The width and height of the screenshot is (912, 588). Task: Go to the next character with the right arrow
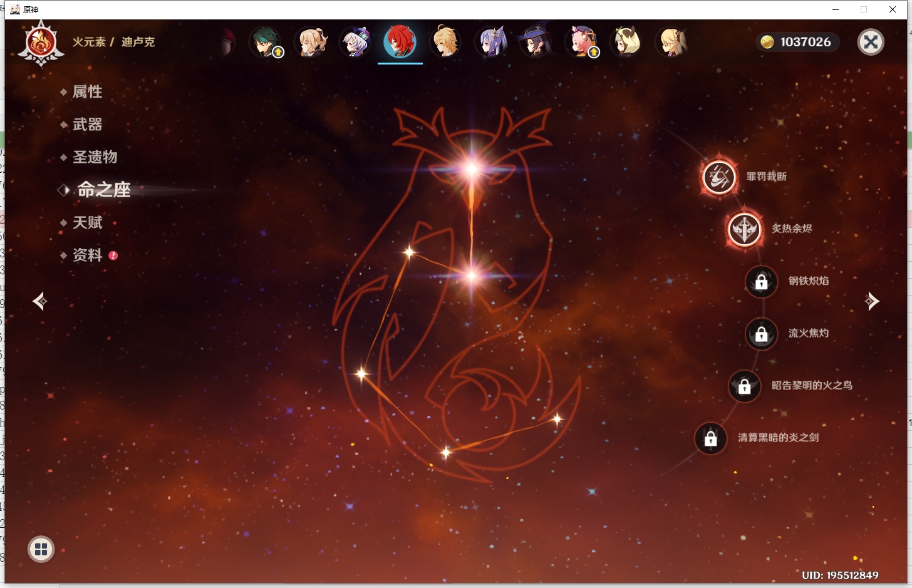coord(872,301)
